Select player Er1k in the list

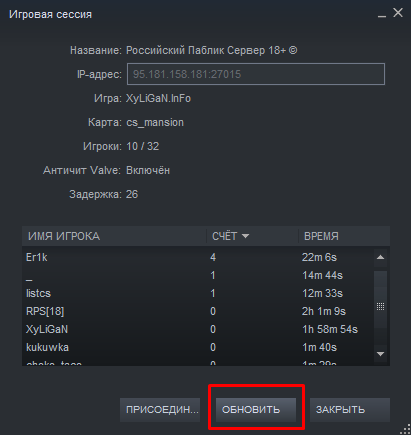[198, 258]
